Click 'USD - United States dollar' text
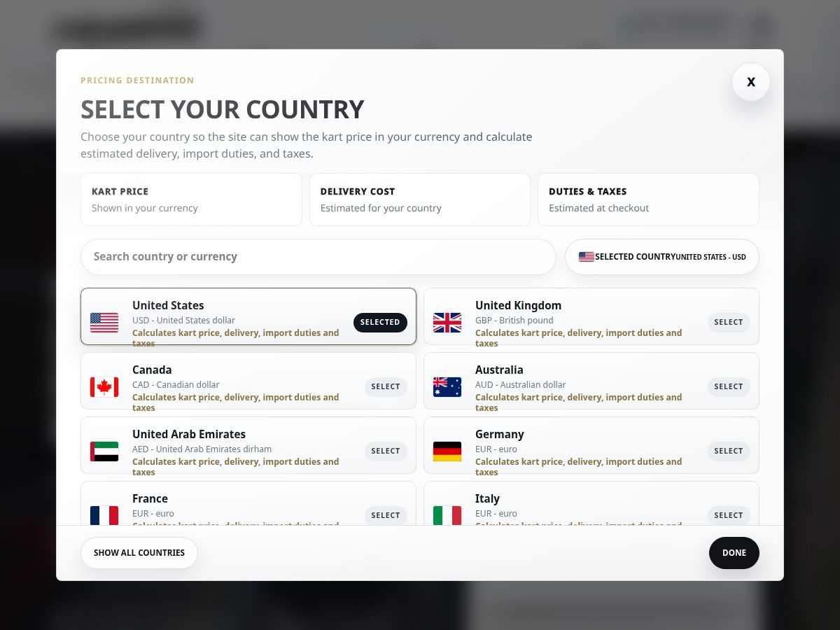This screenshot has height=630, width=840. tap(183, 321)
